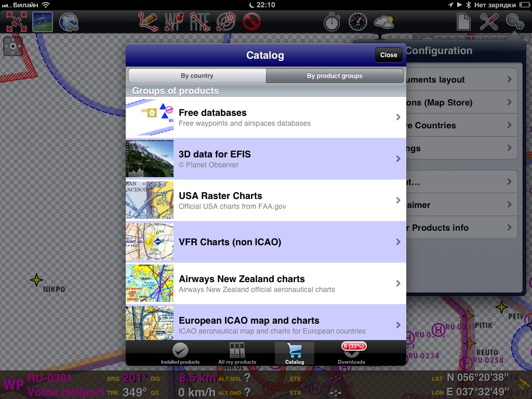Select the WP waypoint tool icon
The image size is (532, 399).
[174, 22]
